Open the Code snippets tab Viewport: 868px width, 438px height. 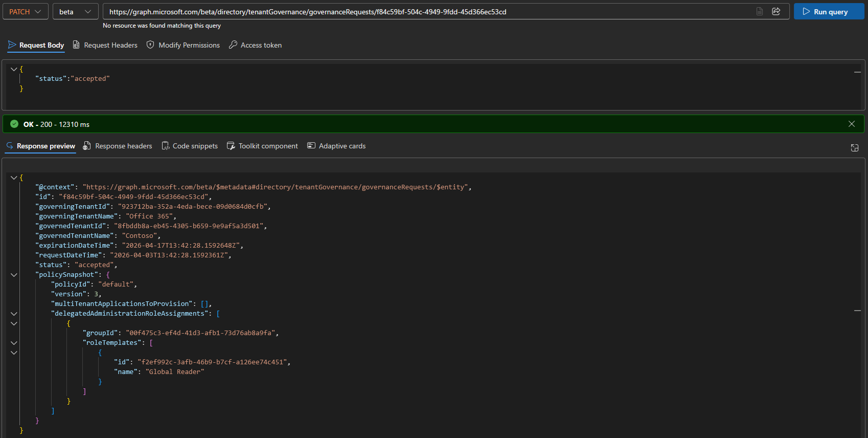190,146
